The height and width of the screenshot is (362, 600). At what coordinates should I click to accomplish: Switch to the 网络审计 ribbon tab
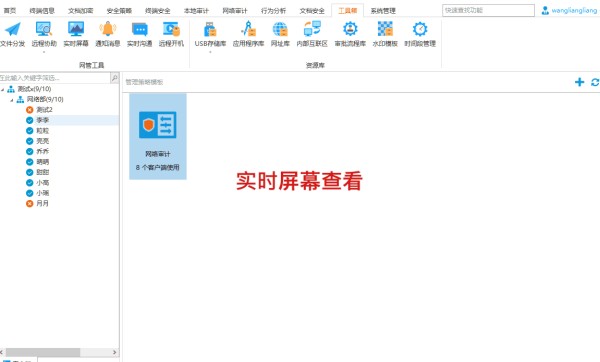[235, 11]
